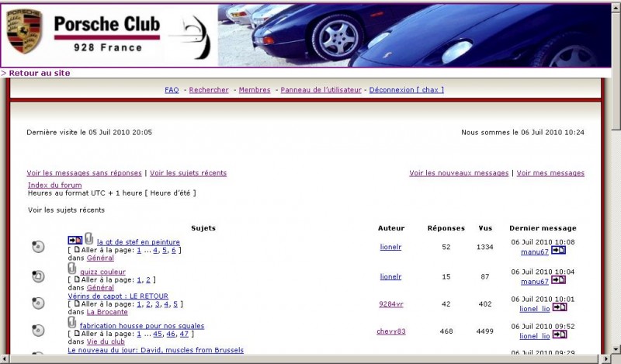Click paperclip icon of 'fabrication housse pour nos squales'
Image resolution: width=621 pixels, height=364 pixels.
pos(71,322)
